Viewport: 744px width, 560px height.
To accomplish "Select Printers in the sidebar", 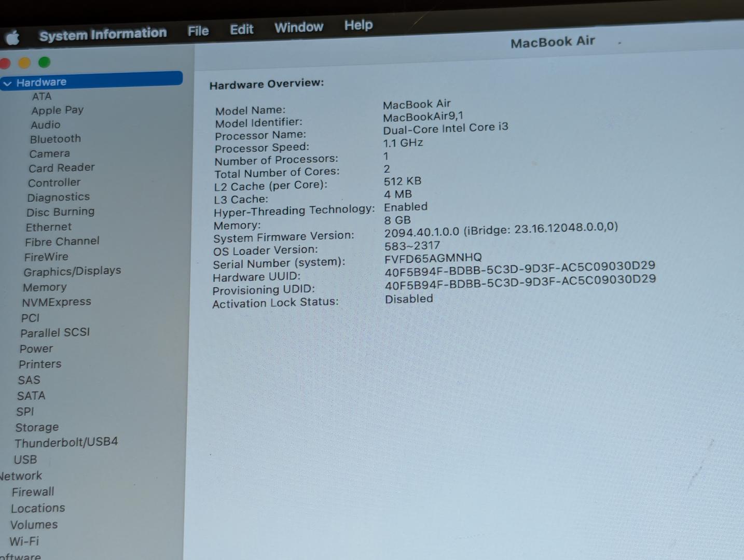I will (39, 364).
